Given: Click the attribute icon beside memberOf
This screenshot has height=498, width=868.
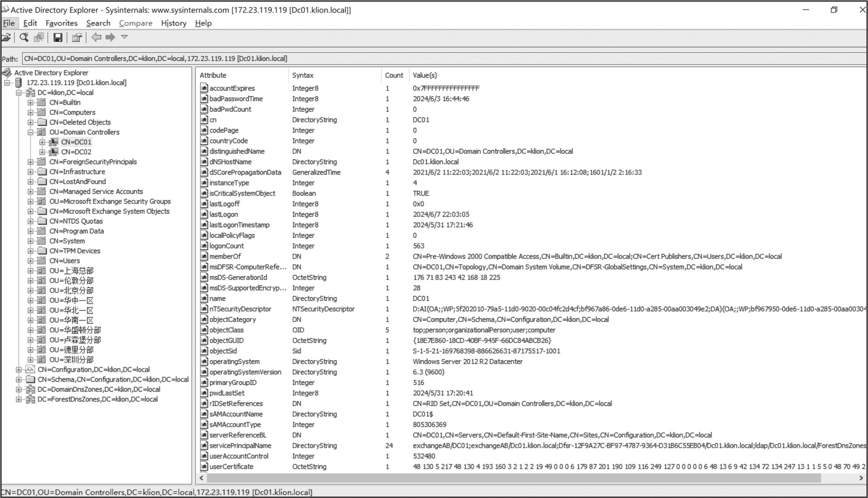Looking at the screenshot, I should 204,256.
